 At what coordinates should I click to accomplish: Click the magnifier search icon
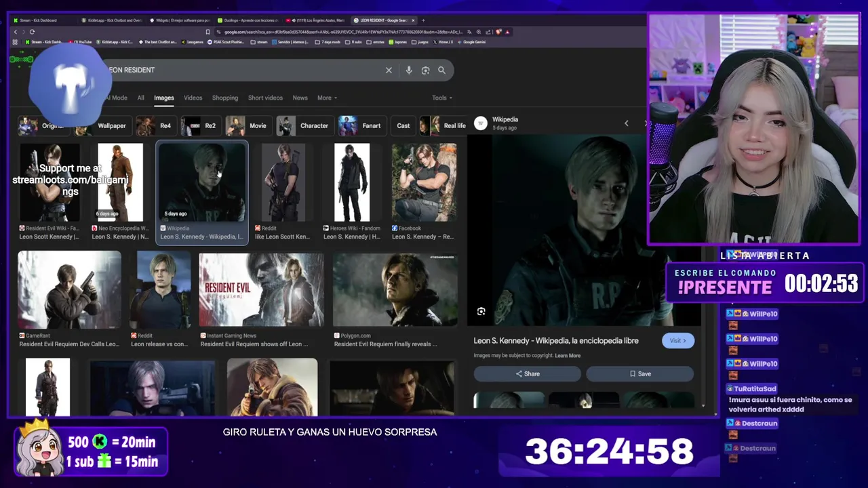click(441, 70)
